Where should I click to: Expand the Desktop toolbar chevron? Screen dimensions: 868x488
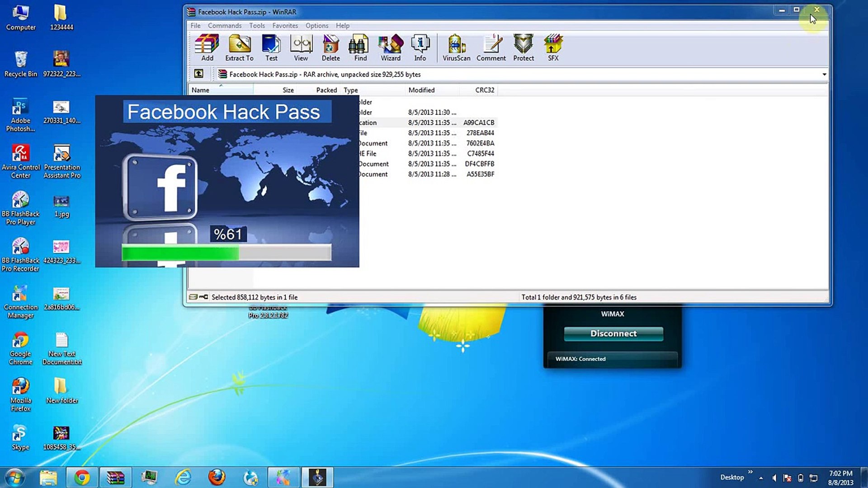750,472
